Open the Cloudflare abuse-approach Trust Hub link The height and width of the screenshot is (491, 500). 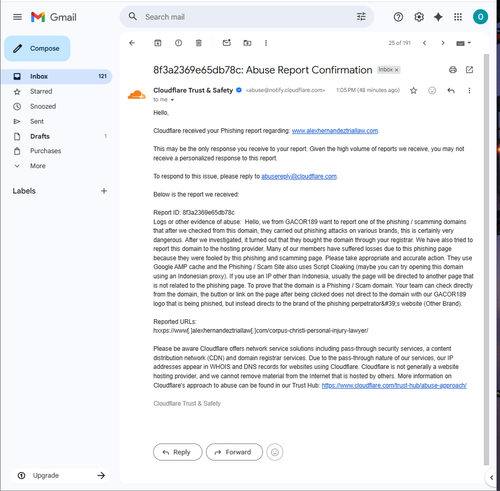pos(394,385)
